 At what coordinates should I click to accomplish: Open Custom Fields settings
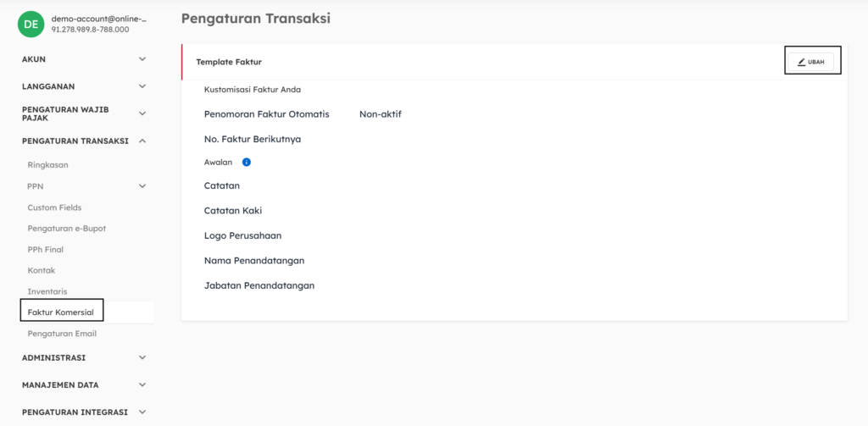pos(54,207)
